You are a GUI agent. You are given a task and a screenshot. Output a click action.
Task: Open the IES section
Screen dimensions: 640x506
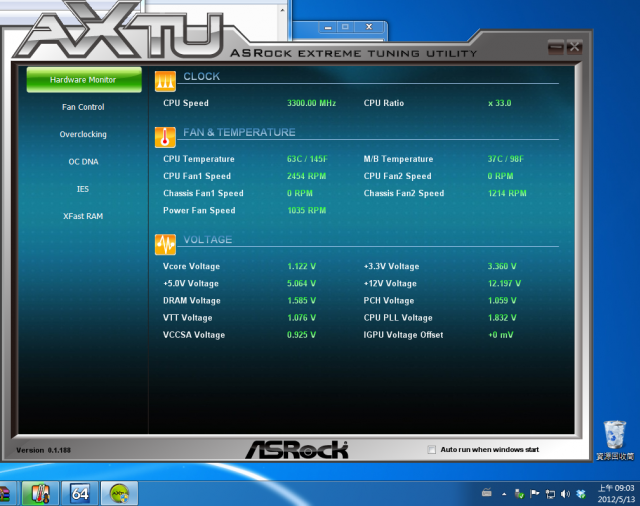(83, 189)
